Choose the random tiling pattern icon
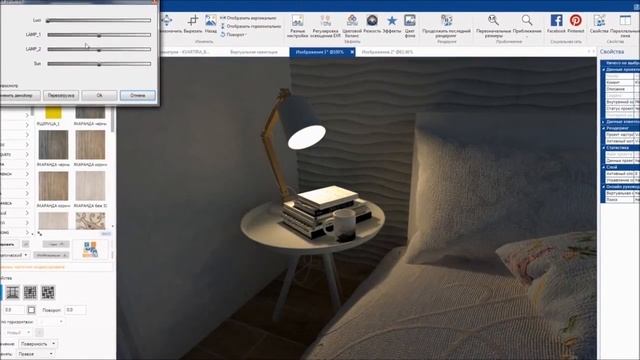The height and width of the screenshot is (360, 640). [x=48, y=292]
